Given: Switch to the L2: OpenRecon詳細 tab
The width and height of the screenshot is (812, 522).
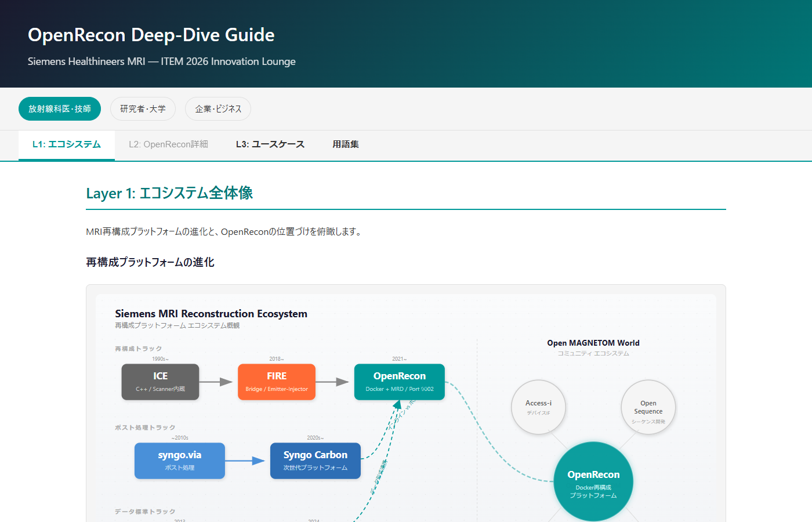Looking at the screenshot, I should [x=168, y=144].
